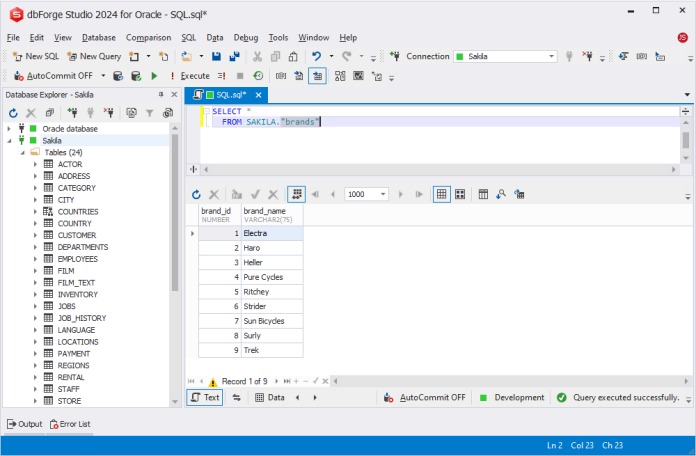Viewport: 696px width, 456px height.
Task: Click new connection icon in Database Explorer
Action: (72, 113)
